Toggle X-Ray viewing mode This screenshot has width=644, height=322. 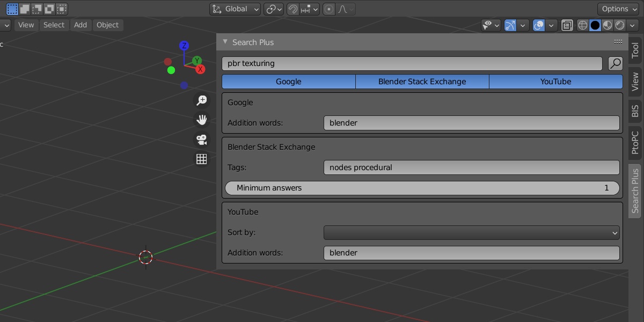(x=567, y=25)
